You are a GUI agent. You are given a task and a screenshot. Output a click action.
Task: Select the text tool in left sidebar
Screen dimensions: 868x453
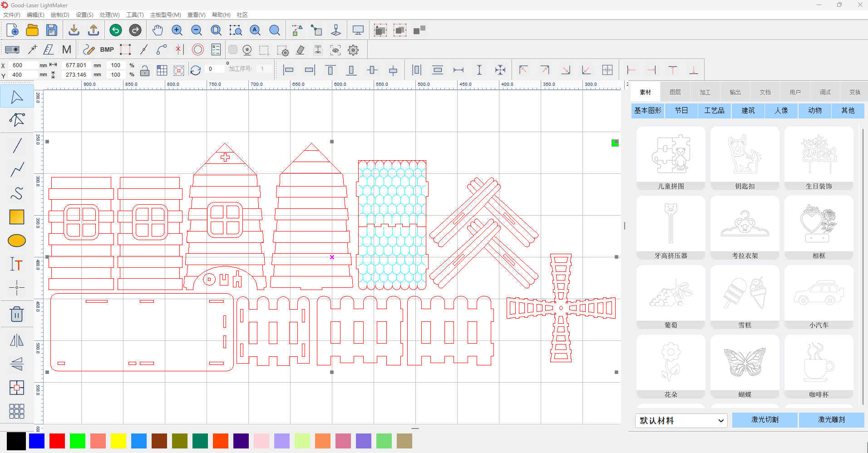[17, 264]
